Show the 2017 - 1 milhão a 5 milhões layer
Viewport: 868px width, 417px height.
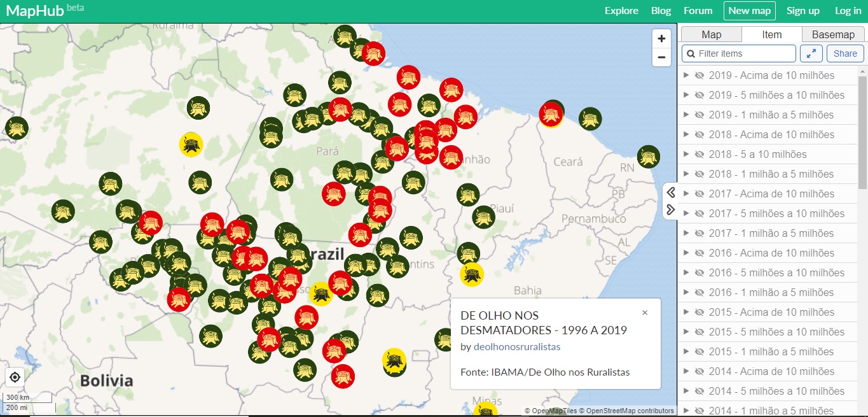click(699, 233)
